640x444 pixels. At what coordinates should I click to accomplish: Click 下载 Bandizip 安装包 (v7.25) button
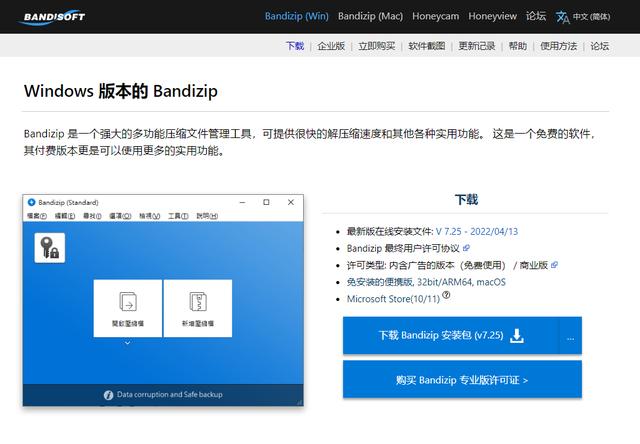451,335
